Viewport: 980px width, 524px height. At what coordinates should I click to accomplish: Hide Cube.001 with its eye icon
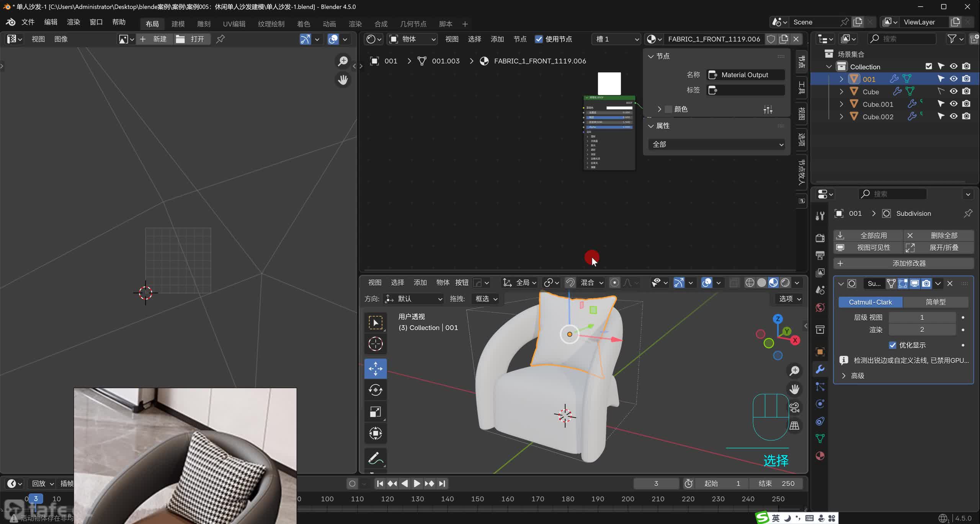point(954,104)
